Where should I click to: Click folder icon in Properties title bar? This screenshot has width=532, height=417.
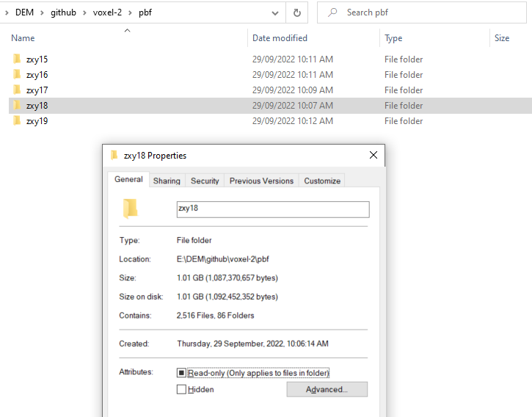(114, 155)
